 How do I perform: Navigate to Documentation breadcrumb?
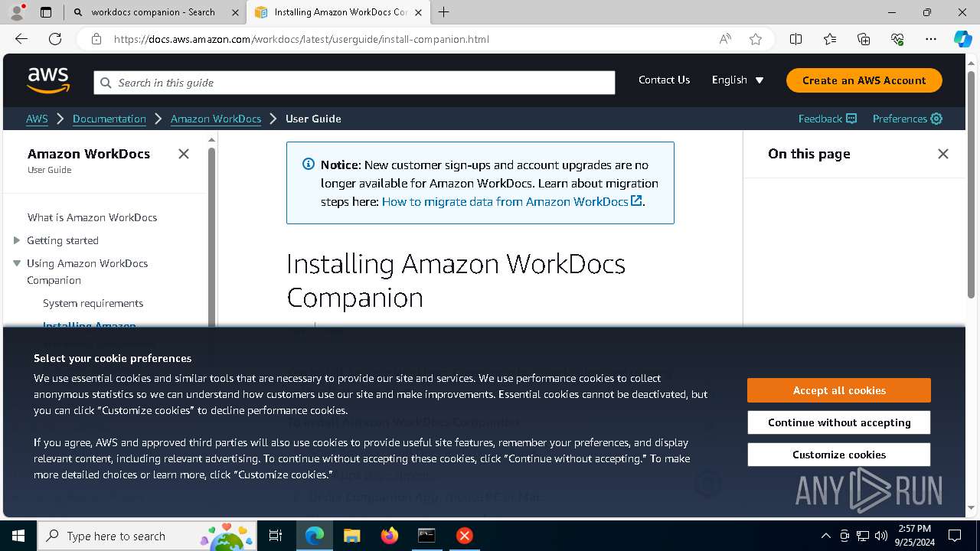tap(109, 119)
